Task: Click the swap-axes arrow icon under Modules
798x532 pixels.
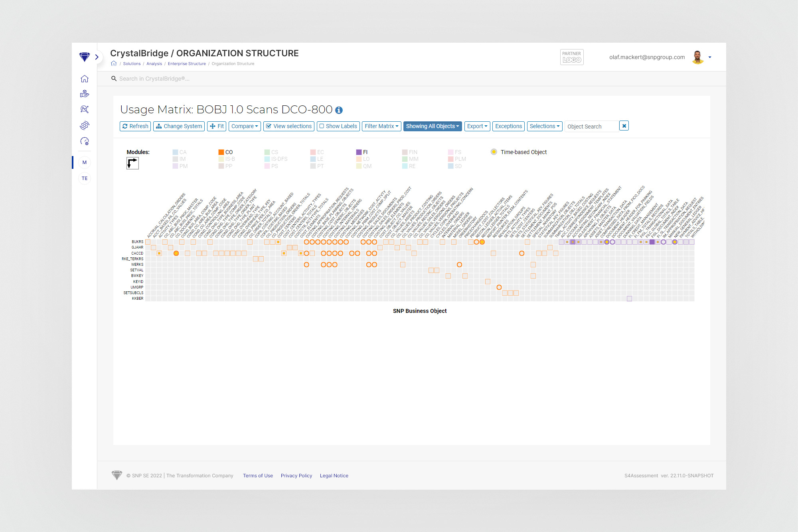Action: [132, 163]
